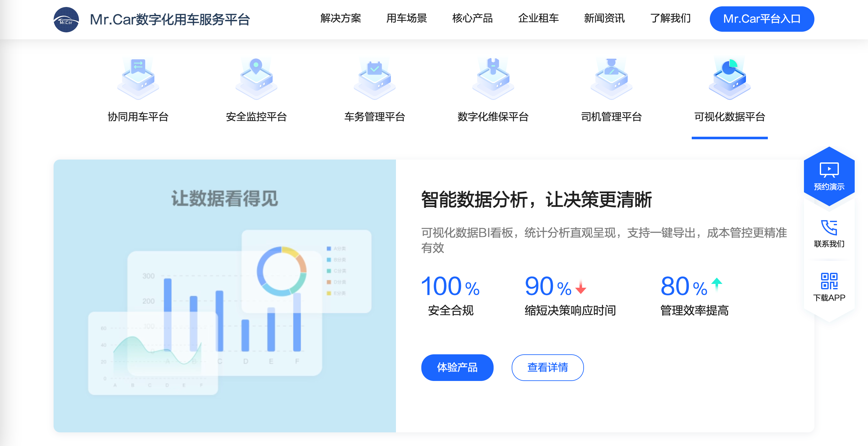Open the 了解我们 menu item

(x=670, y=18)
